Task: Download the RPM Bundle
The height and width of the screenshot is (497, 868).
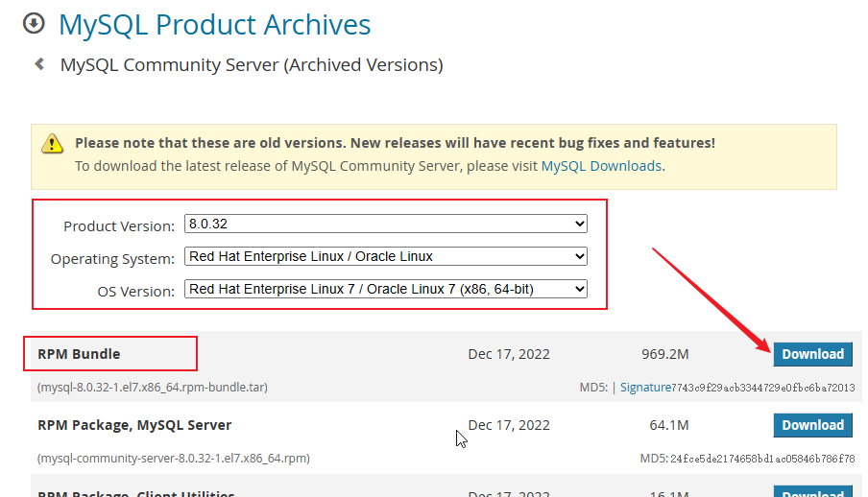Action: (x=812, y=354)
